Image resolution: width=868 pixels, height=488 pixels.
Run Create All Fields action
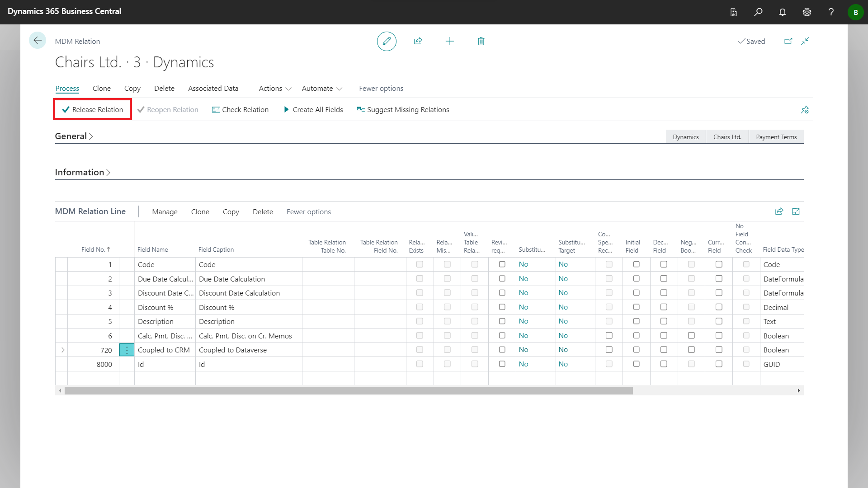[313, 110]
